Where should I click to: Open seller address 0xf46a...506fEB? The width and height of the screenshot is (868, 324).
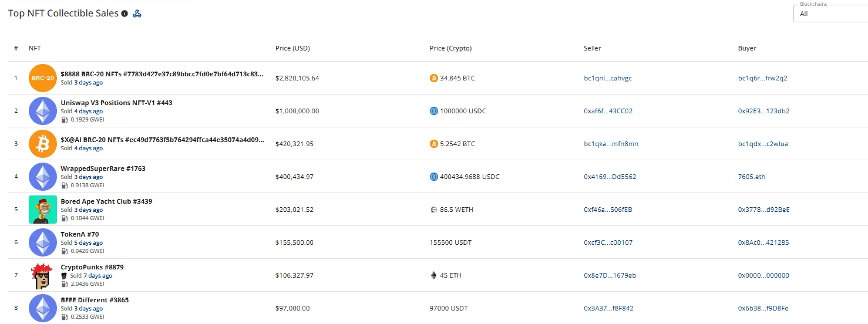[608, 210]
